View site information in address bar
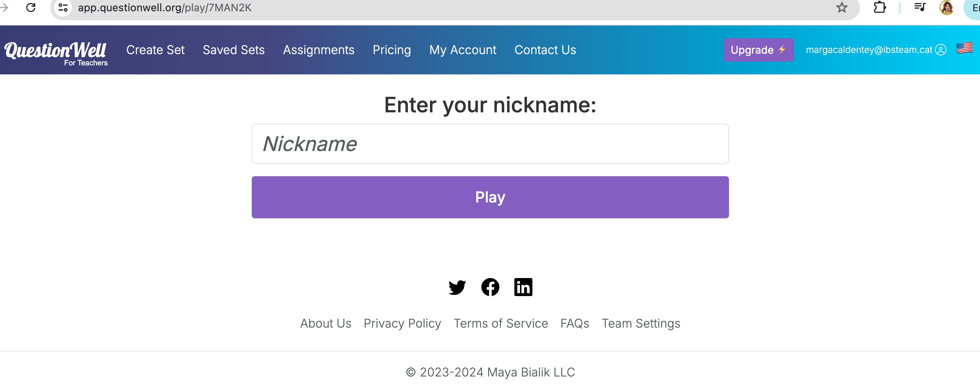980x387 pixels. (63, 7)
